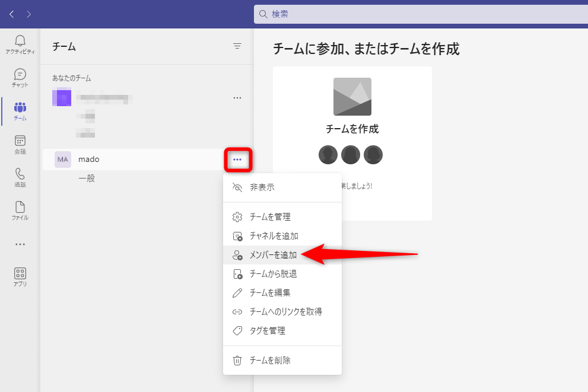The height and width of the screenshot is (392, 588).
Task: Select the チャット (Chat) icon in sidebar
Action: 20,77
